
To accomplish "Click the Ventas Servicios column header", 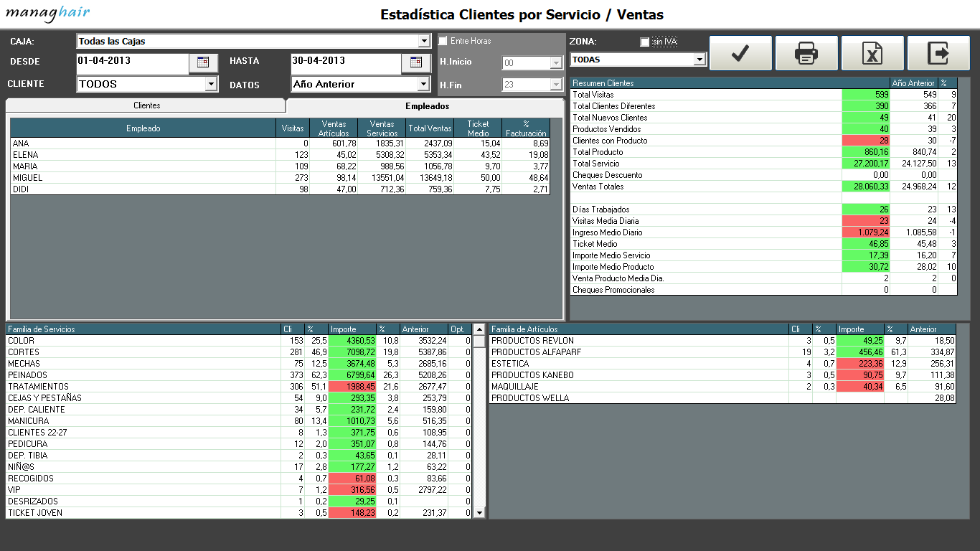I will click(382, 128).
